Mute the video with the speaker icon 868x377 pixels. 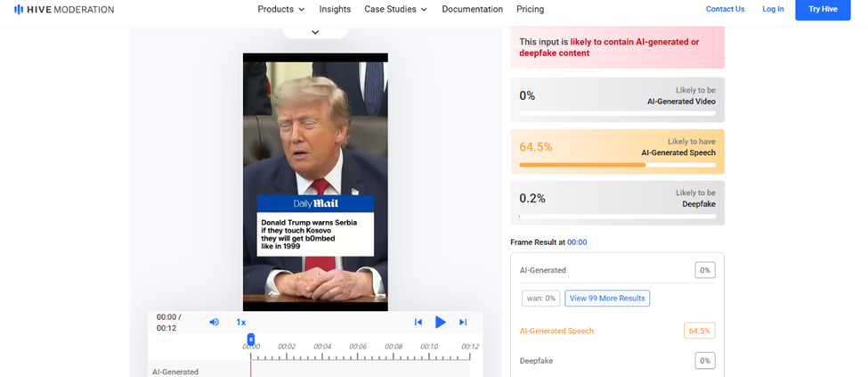pos(215,322)
